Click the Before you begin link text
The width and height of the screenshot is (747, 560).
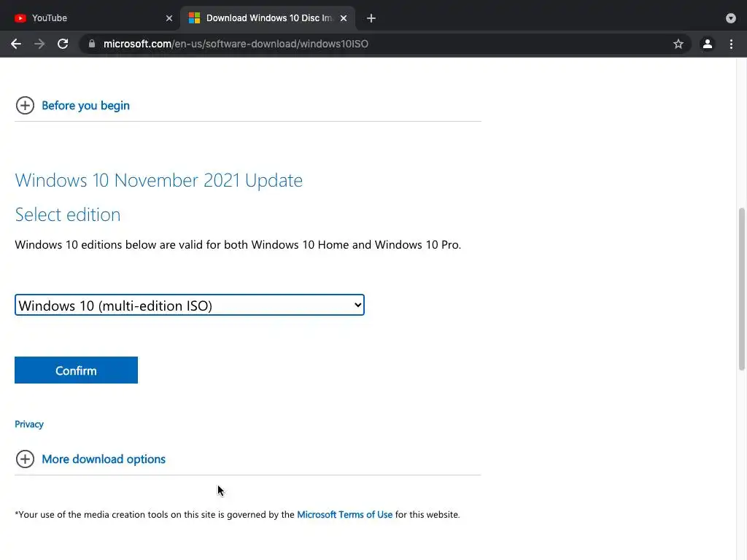(86, 105)
